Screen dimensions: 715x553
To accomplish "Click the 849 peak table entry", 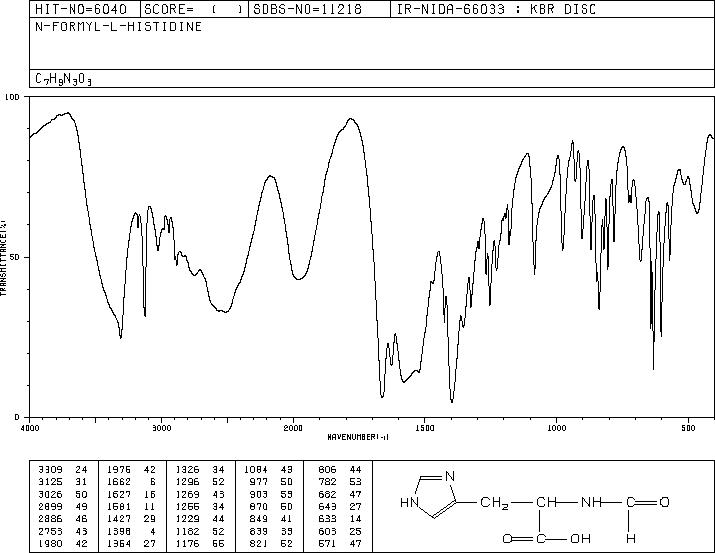I will [x=272, y=519].
